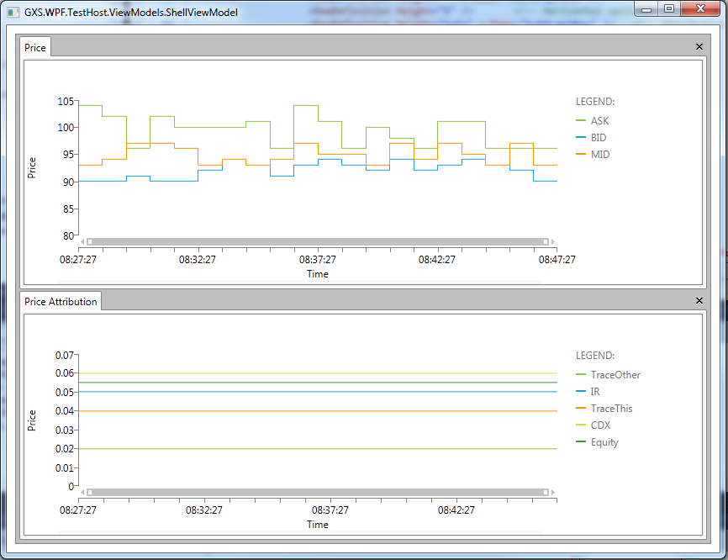Click the 0.04 value on attribution axis

[65, 411]
